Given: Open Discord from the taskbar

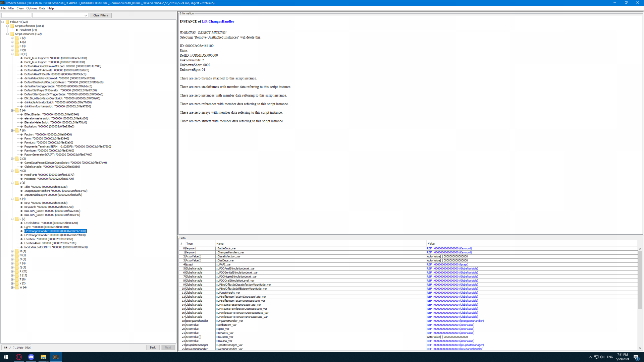Looking at the screenshot, I should 31,357.
